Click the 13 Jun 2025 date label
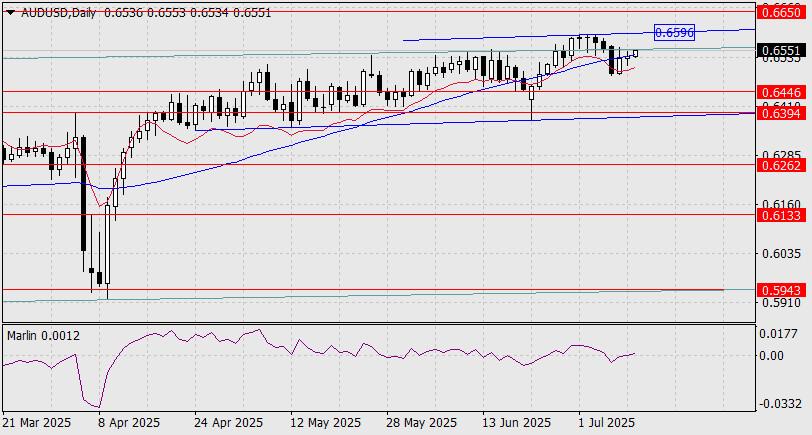Viewport: 812px width, 435px height. 517,423
